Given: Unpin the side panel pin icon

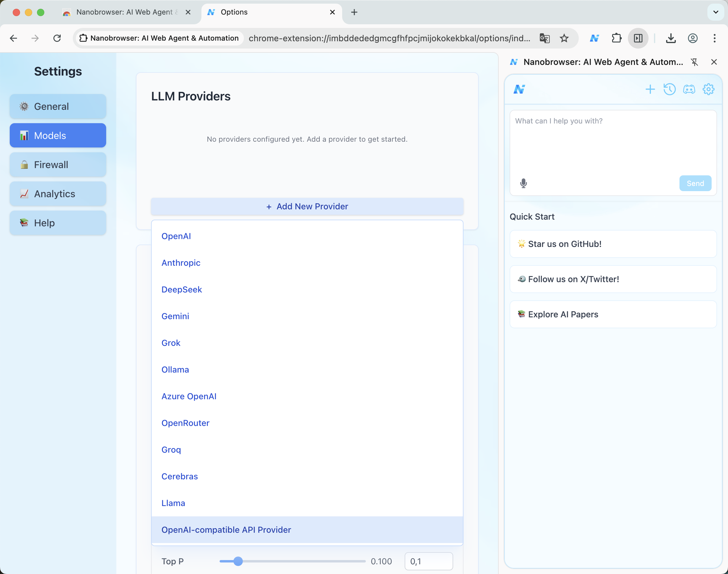Looking at the screenshot, I should (x=694, y=62).
